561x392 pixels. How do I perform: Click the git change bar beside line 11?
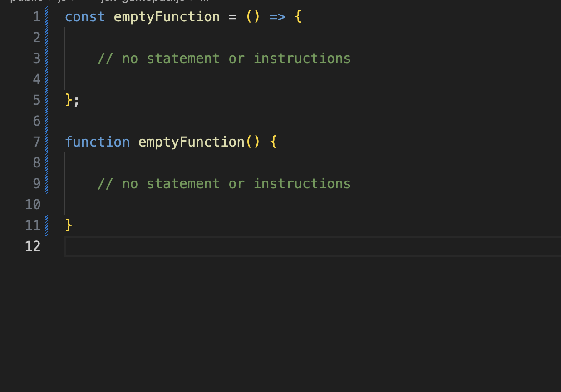coord(46,225)
